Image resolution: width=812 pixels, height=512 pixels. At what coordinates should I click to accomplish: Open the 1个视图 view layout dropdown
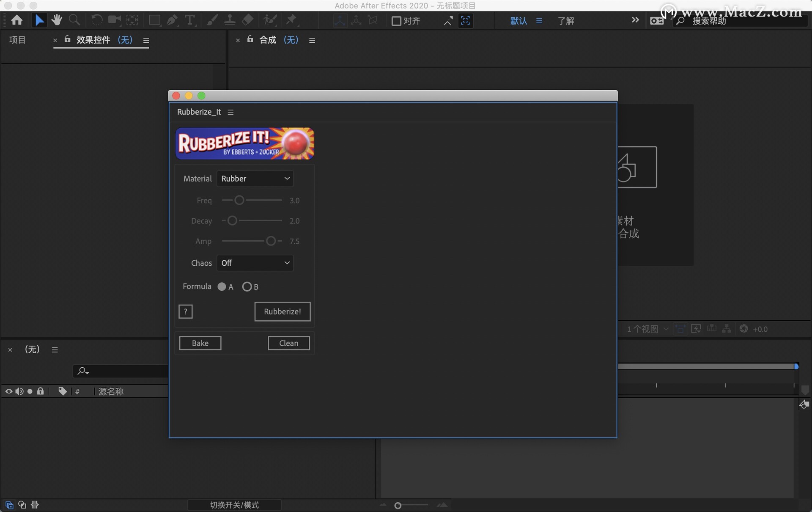[x=648, y=329]
